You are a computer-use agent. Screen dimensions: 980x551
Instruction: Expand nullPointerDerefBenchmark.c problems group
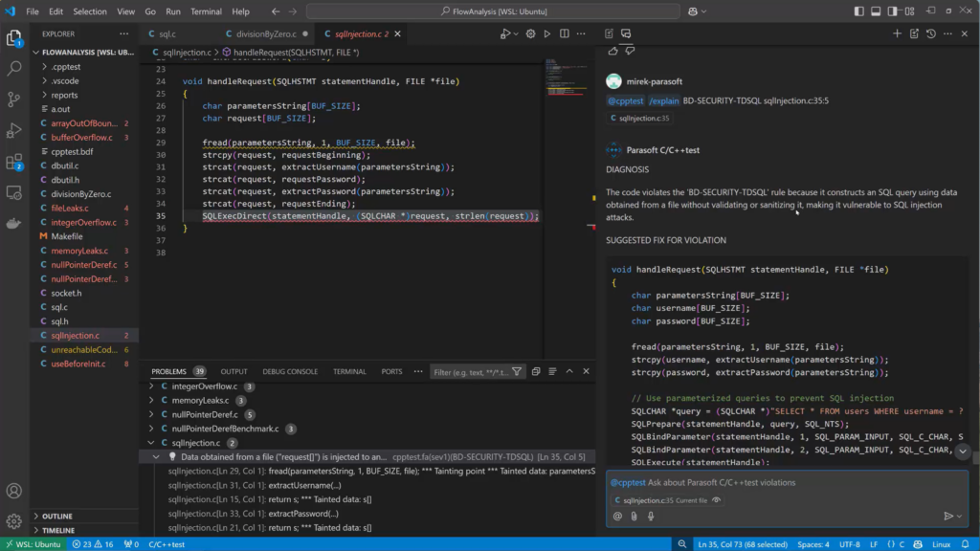point(151,429)
